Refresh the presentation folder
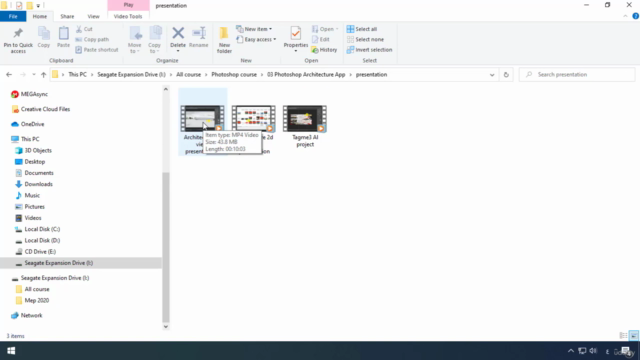The height and width of the screenshot is (360, 640). tap(506, 75)
